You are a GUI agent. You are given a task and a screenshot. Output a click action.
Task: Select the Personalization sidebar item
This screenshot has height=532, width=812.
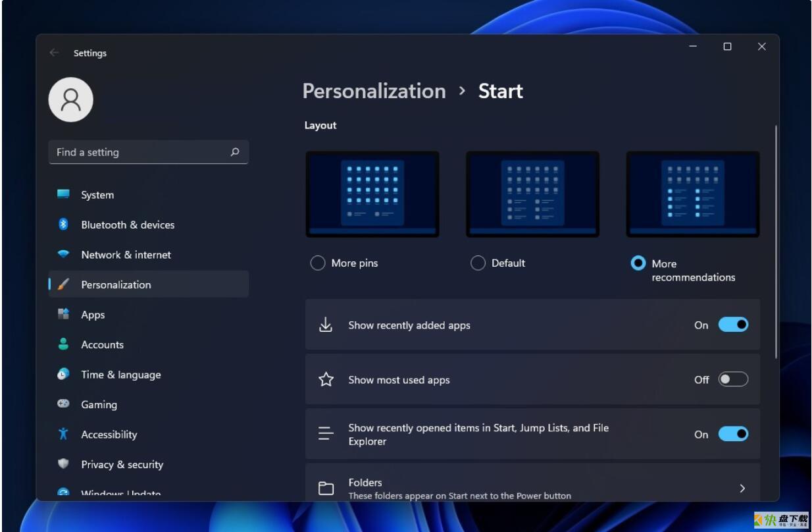[149, 284]
